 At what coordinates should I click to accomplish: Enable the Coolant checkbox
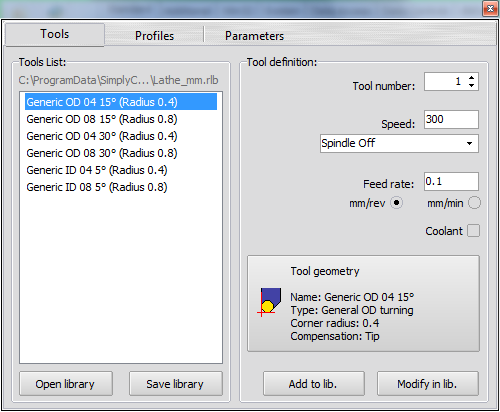[x=473, y=231]
